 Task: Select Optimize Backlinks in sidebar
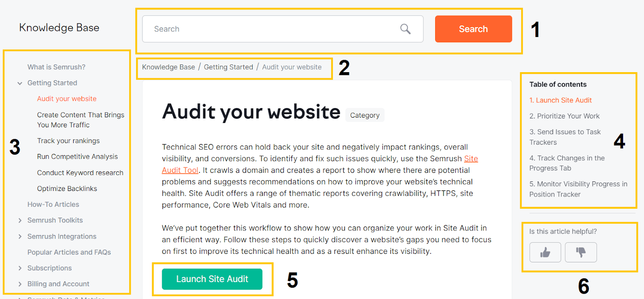[67, 189]
